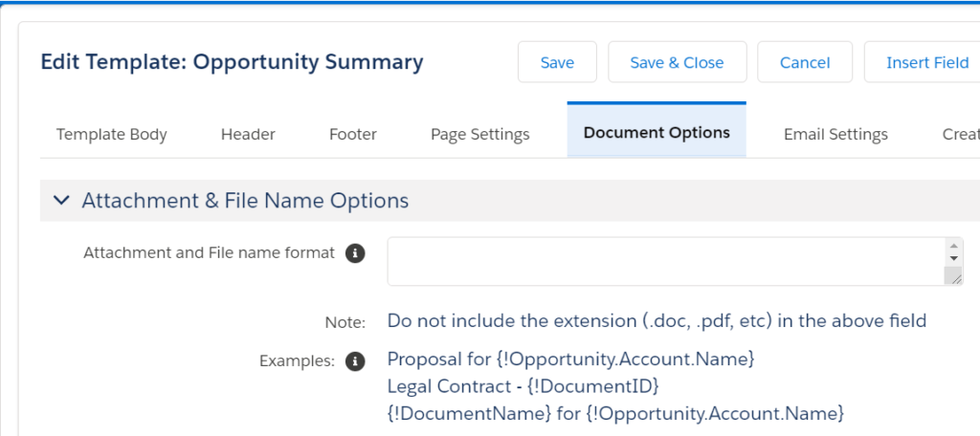
Task: Click Save & Close
Action: click(x=677, y=62)
